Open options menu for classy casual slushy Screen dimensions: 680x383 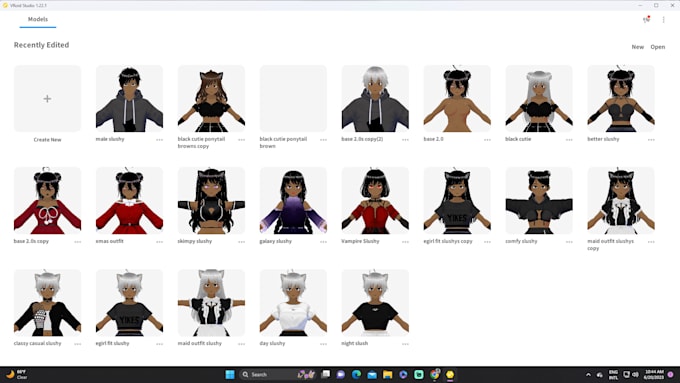[x=78, y=344]
